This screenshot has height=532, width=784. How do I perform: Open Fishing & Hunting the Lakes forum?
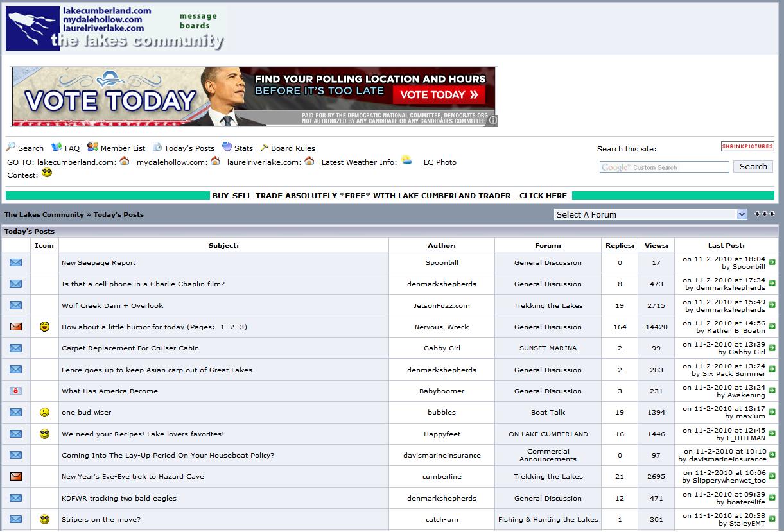pyautogui.click(x=548, y=519)
